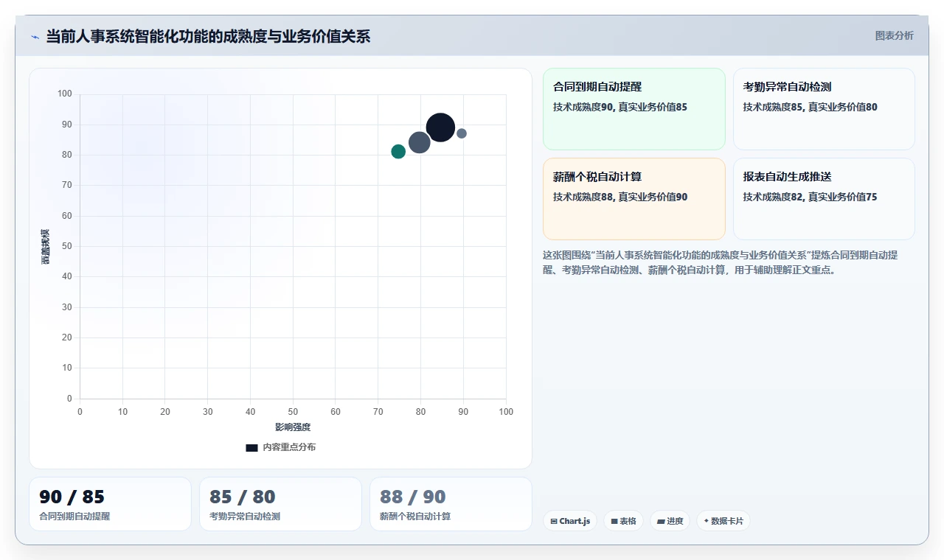Image resolution: width=944 pixels, height=560 pixels.
Task: Click the small gray bubble at 90
Action: (x=462, y=133)
